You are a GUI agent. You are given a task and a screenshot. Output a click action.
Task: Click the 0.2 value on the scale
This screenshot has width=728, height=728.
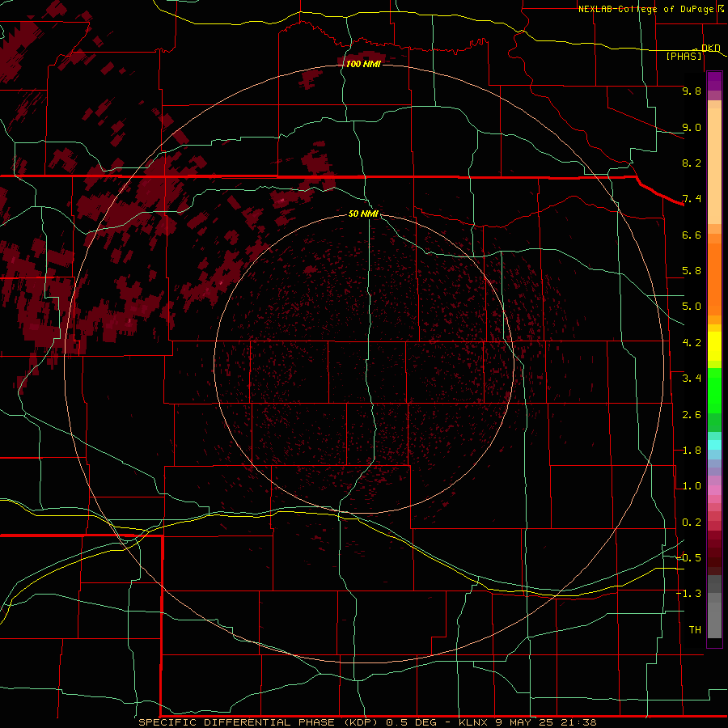(692, 523)
